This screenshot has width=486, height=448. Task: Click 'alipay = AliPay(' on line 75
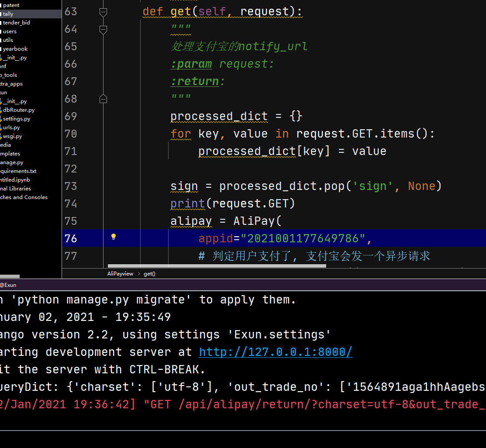(x=226, y=221)
